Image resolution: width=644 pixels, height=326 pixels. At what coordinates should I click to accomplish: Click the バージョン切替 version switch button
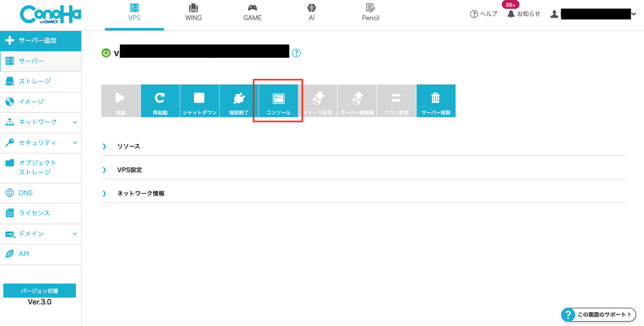pyautogui.click(x=40, y=291)
